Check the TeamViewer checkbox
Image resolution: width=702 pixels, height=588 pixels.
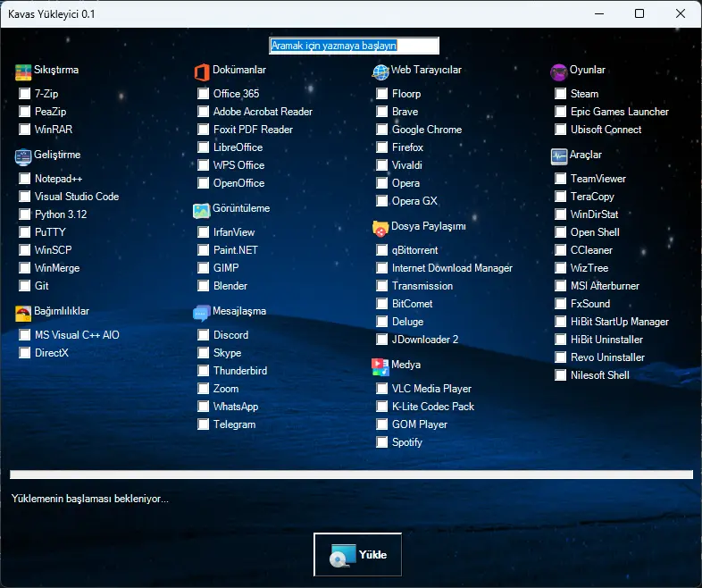click(561, 179)
